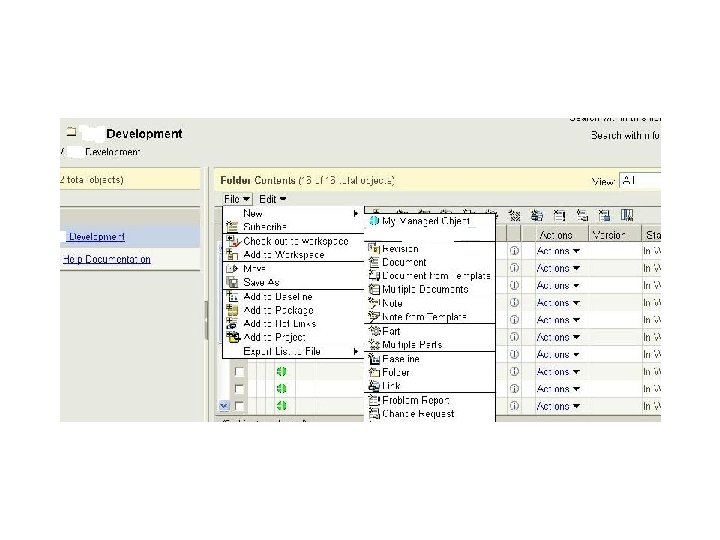The height and width of the screenshot is (540, 720).
Task: Select My Managed Object from New submenu
Action: tap(426, 221)
